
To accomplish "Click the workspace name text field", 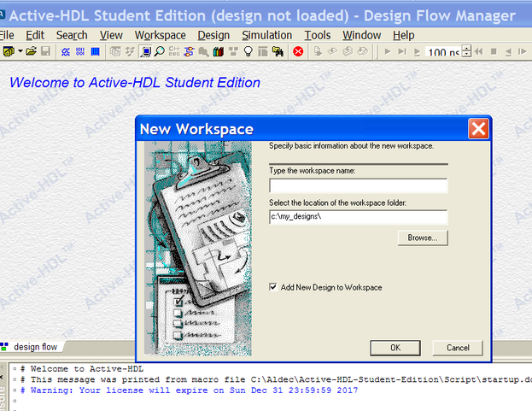I will tap(359, 185).
